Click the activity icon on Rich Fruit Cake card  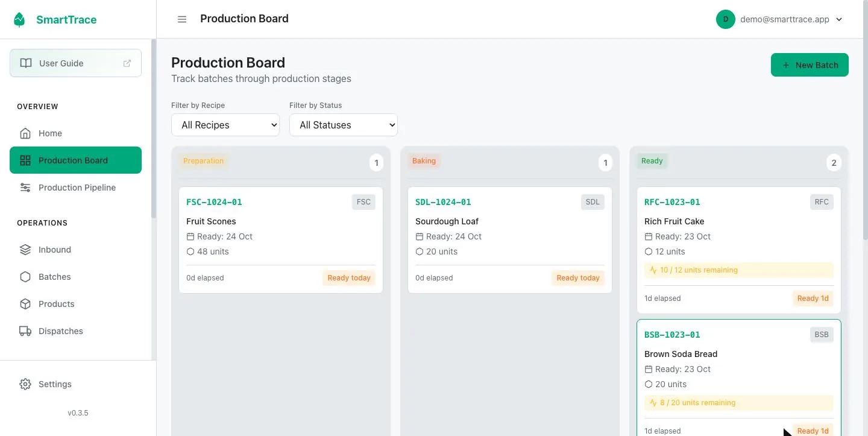click(653, 270)
